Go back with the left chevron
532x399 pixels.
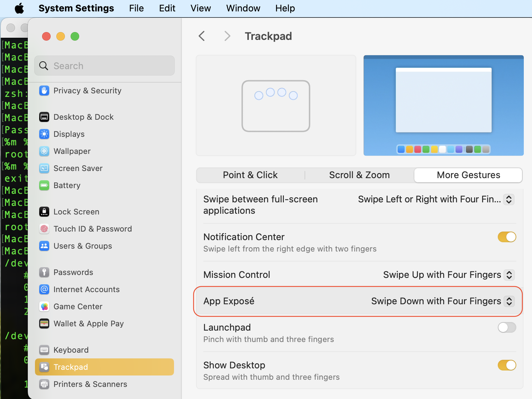[202, 36]
